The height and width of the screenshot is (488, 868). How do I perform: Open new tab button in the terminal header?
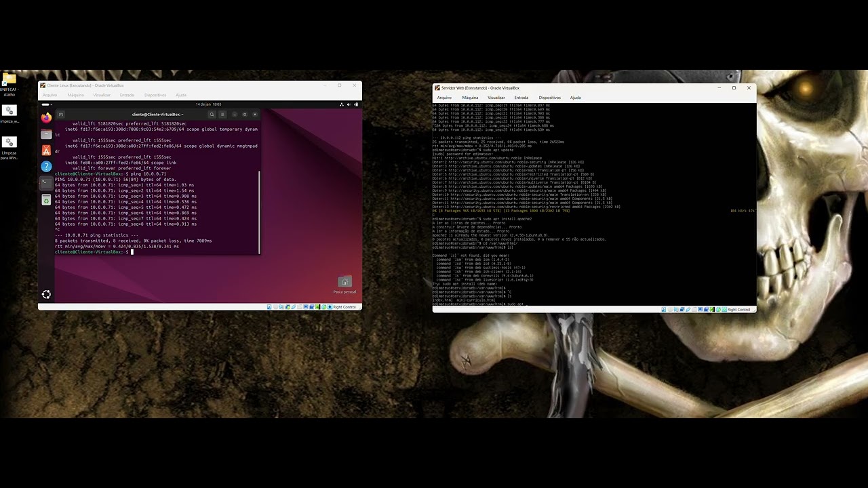pos(60,115)
